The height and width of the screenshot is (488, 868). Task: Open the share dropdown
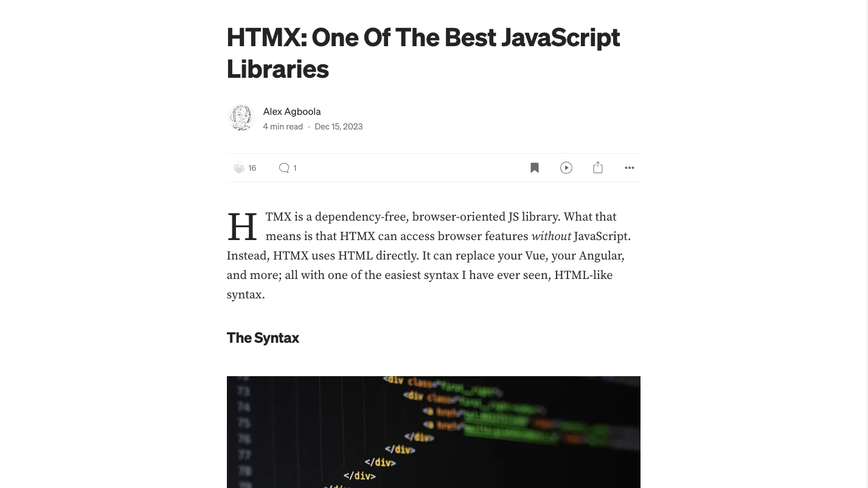597,168
